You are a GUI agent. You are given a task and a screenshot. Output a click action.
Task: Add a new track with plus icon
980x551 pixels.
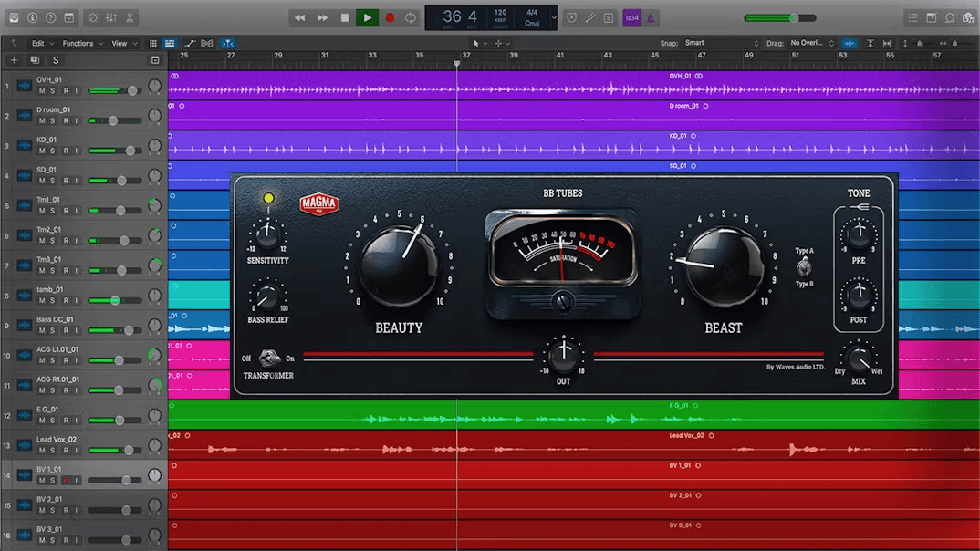(x=14, y=60)
